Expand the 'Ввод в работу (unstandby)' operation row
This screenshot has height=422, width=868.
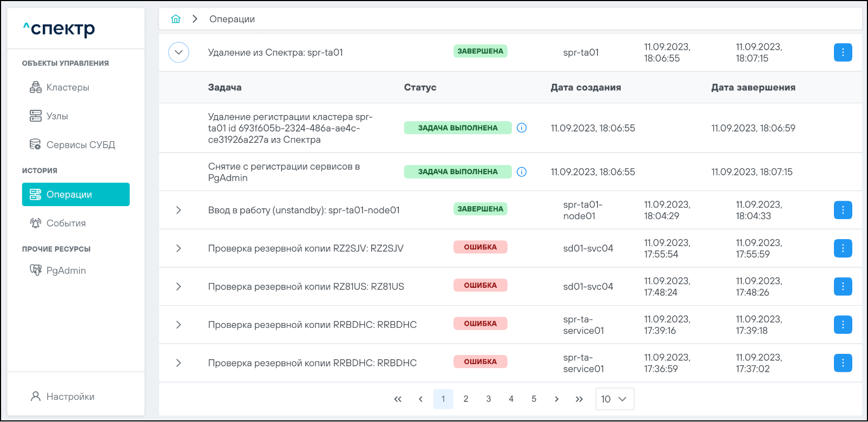tap(179, 210)
